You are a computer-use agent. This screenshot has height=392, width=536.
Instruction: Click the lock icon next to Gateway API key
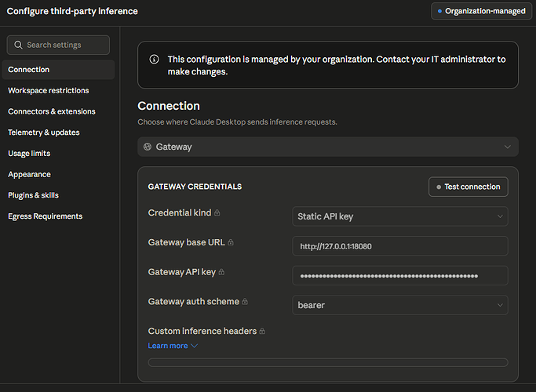[221, 272]
